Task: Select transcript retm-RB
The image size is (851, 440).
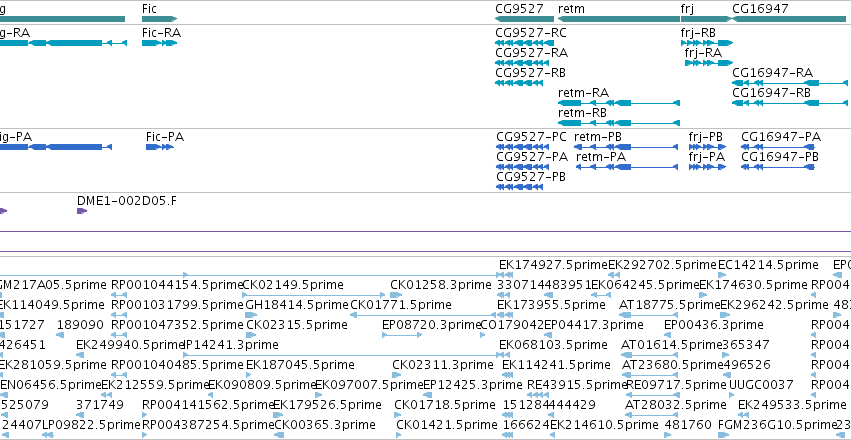Action: pos(582,113)
